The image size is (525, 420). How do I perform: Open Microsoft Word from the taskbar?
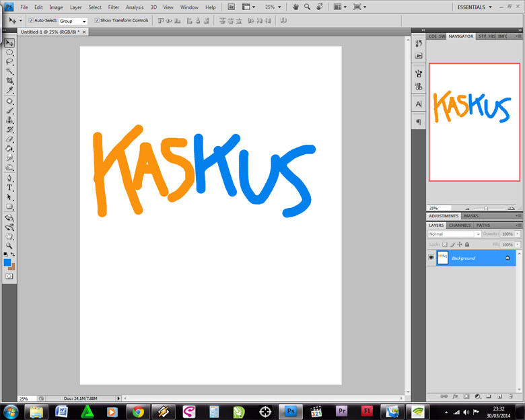click(61, 411)
